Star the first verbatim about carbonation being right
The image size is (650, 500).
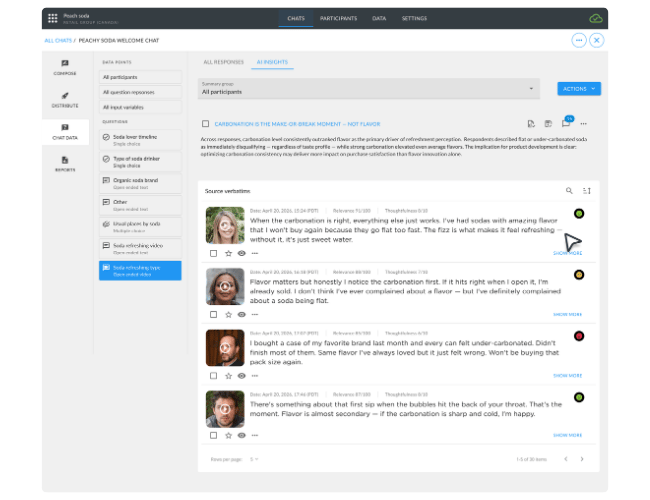coord(228,253)
